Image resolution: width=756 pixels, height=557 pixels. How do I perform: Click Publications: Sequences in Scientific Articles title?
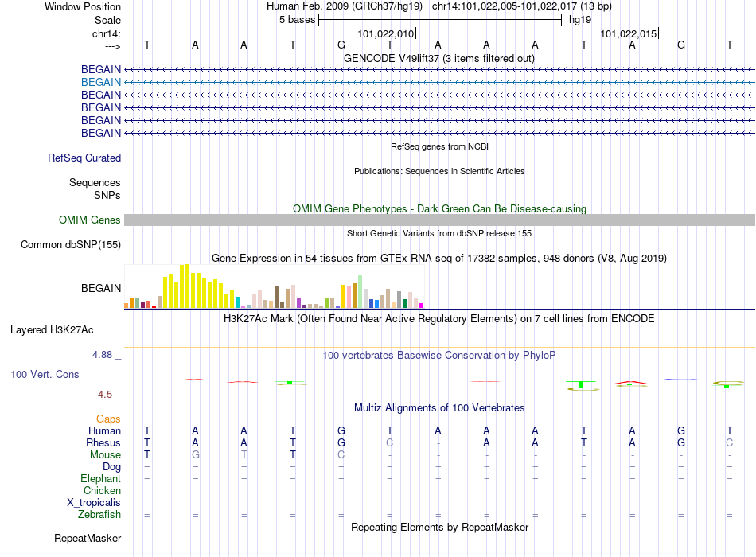point(439,171)
